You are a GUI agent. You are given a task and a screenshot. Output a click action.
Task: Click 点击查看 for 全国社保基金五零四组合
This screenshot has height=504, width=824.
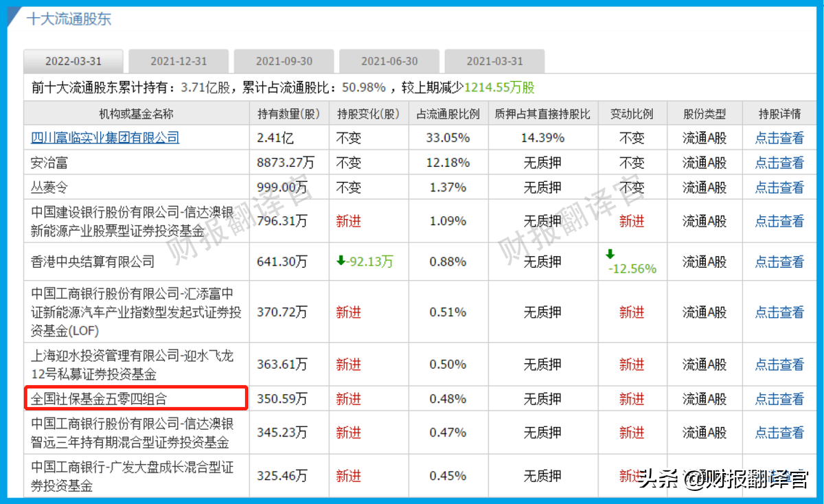tap(779, 398)
